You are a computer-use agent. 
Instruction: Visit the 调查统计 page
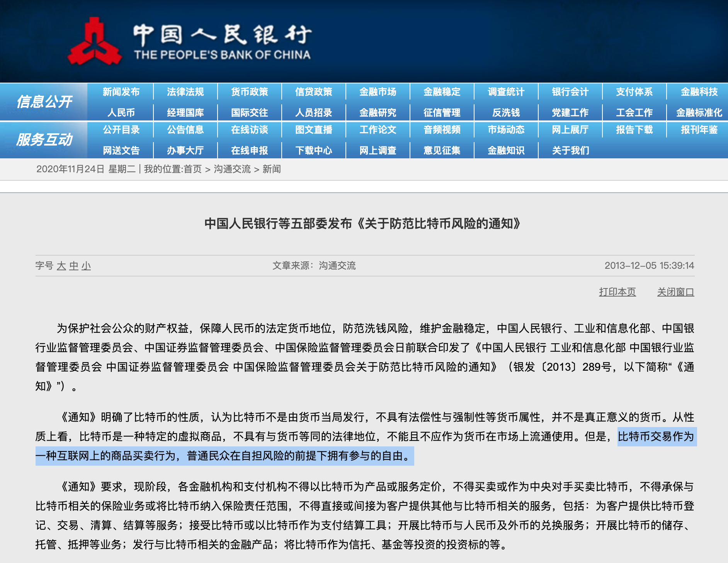[x=506, y=92]
